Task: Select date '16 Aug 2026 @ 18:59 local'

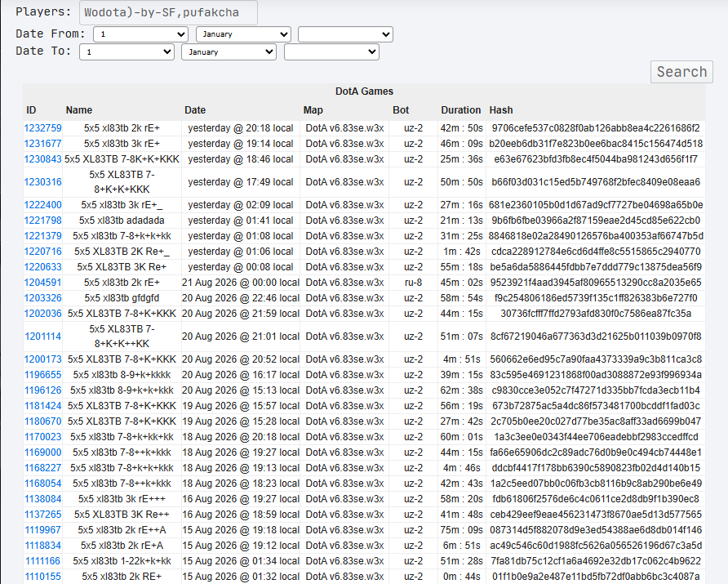Action: pyautogui.click(x=241, y=515)
